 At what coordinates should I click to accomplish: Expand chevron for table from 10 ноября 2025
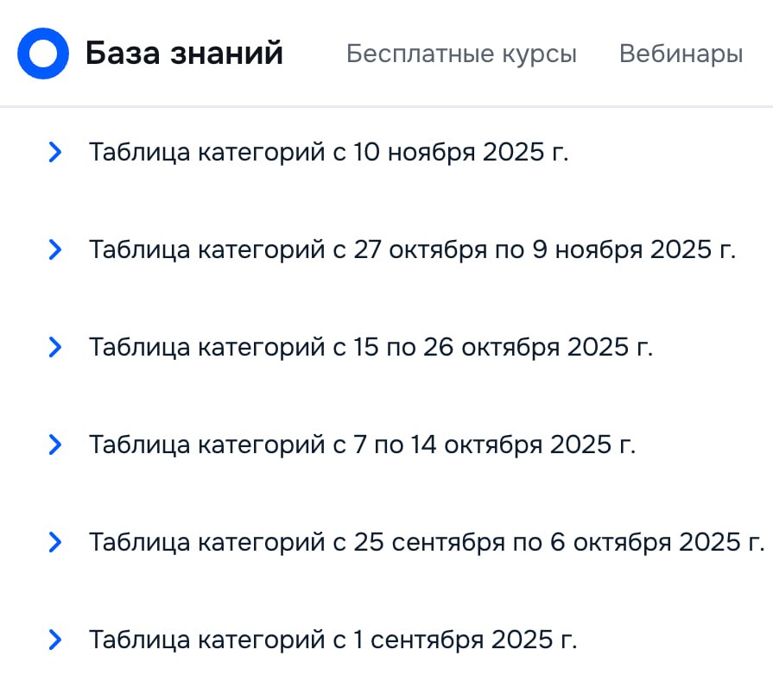point(55,153)
